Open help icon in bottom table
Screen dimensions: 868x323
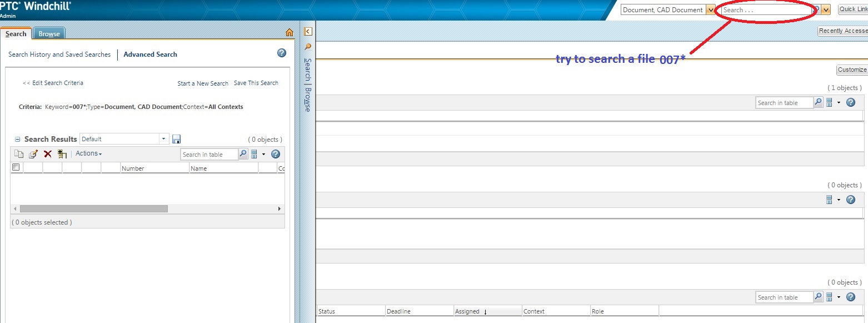(850, 297)
